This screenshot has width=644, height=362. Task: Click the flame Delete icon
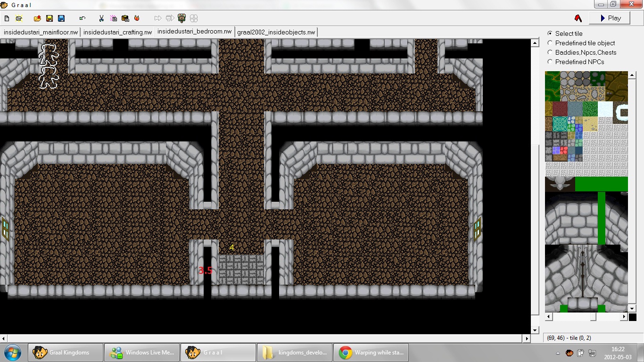137,18
